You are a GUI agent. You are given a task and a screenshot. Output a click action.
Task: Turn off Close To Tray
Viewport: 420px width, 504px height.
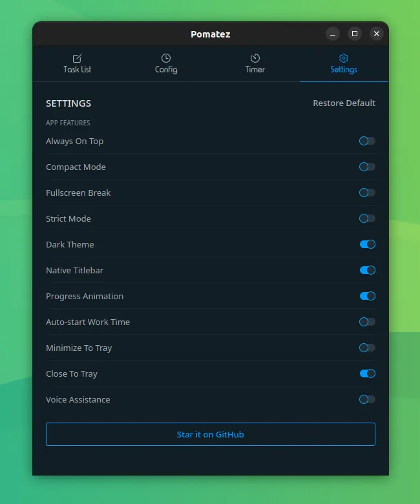(367, 373)
